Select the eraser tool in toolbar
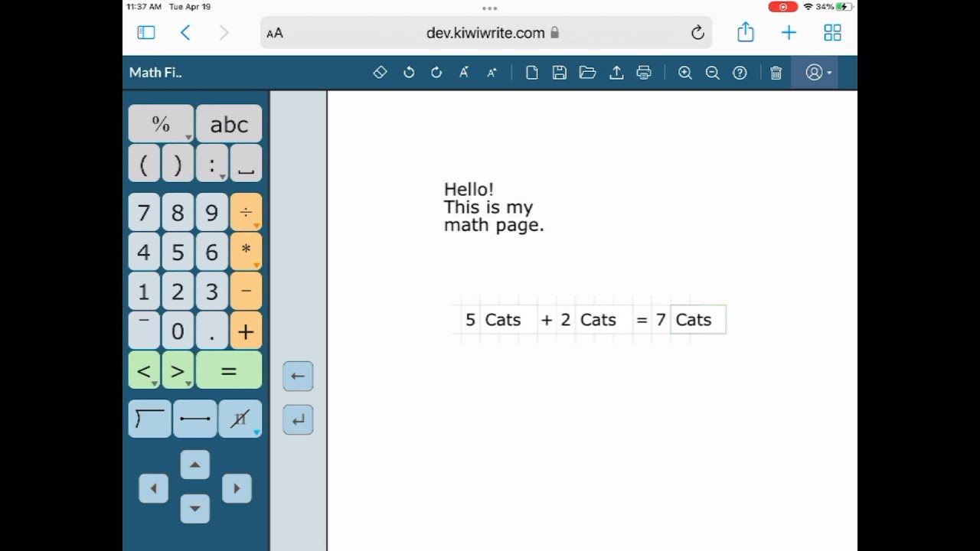The width and height of the screenshot is (980, 551). click(x=380, y=73)
